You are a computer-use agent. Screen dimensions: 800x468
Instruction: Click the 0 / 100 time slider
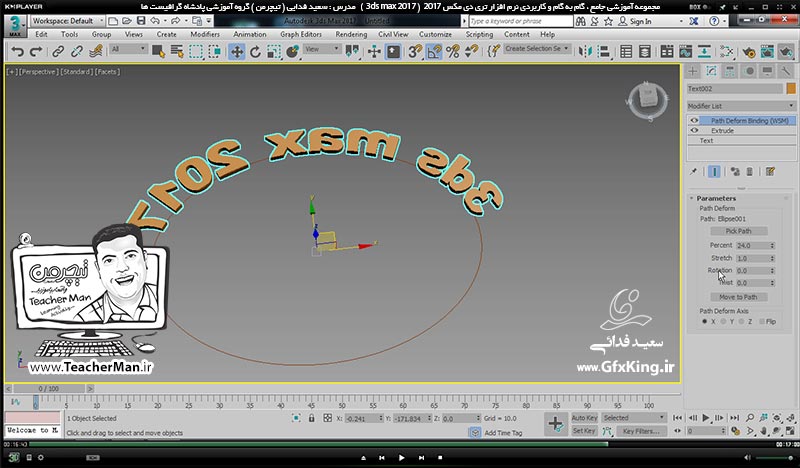[48, 388]
